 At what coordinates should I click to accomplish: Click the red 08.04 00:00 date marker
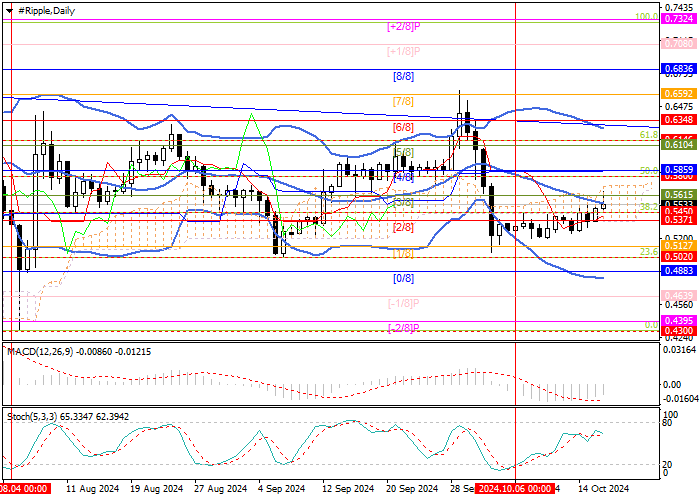pyautogui.click(x=25, y=488)
